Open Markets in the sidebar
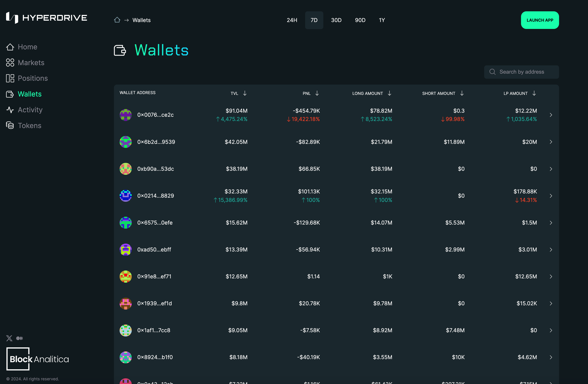 coord(31,63)
